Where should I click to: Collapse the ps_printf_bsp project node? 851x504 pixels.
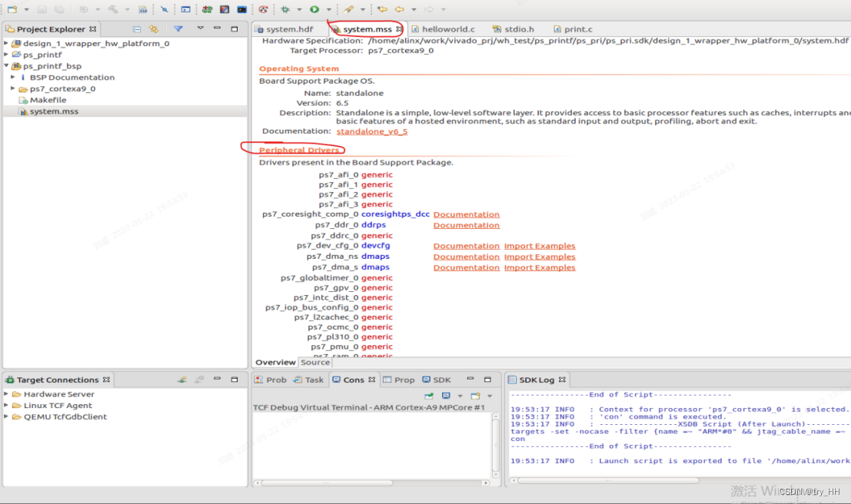pos(6,65)
